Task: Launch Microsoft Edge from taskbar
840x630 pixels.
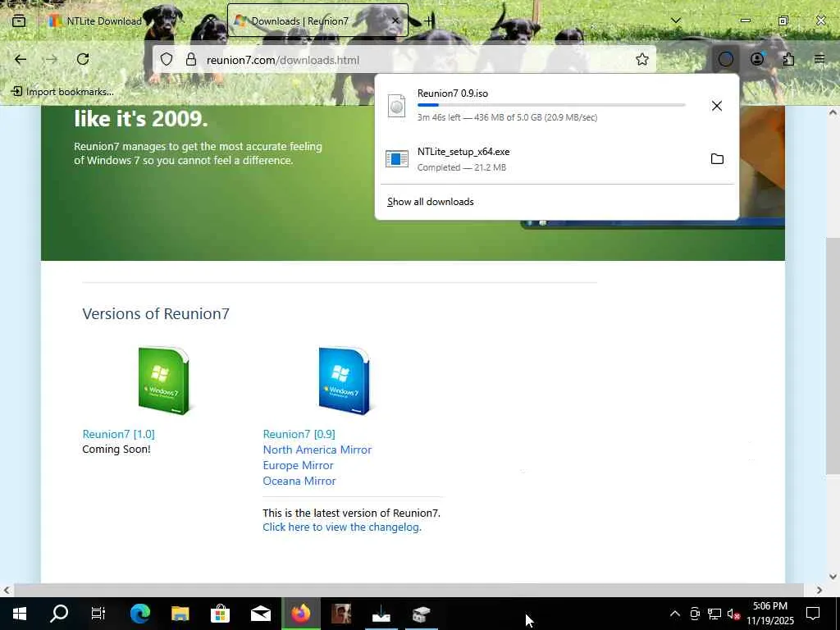Action: click(x=139, y=614)
